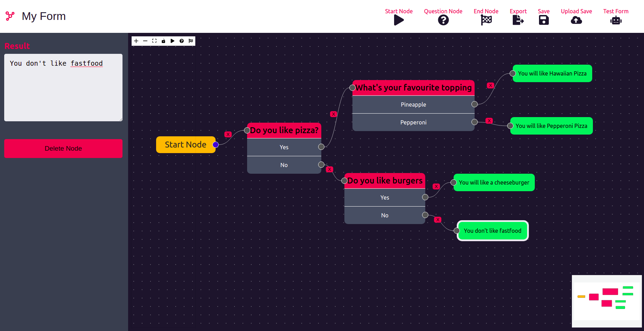Select 'You will like Hawaiian Pizza' end node
The width and height of the screenshot is (644, 331).
pos(552,73)
